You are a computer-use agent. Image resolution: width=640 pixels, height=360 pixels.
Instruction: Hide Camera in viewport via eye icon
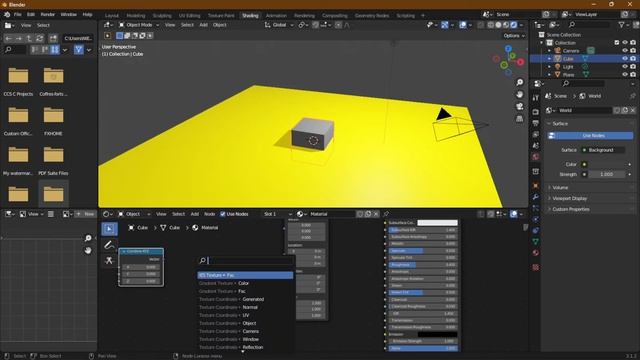pos(624,51)
